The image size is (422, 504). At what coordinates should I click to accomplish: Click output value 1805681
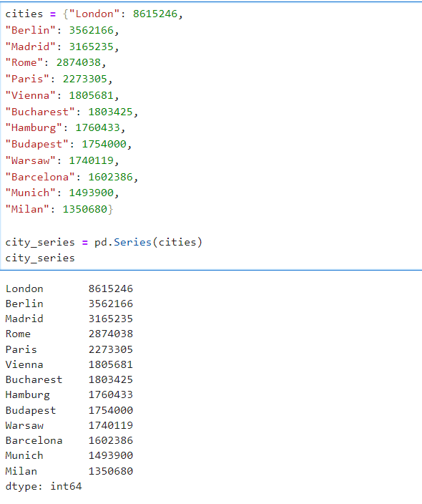point(111,364)
